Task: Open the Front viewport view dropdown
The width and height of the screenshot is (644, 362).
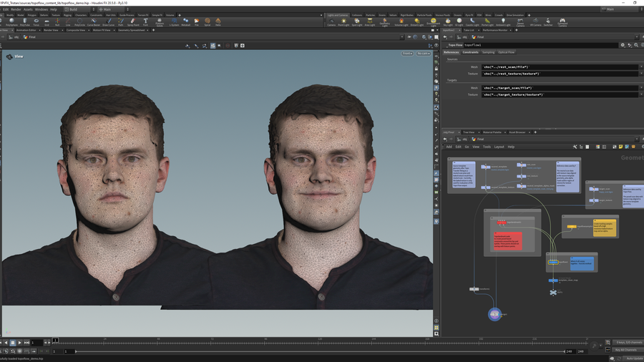Action: click(407, 54)
